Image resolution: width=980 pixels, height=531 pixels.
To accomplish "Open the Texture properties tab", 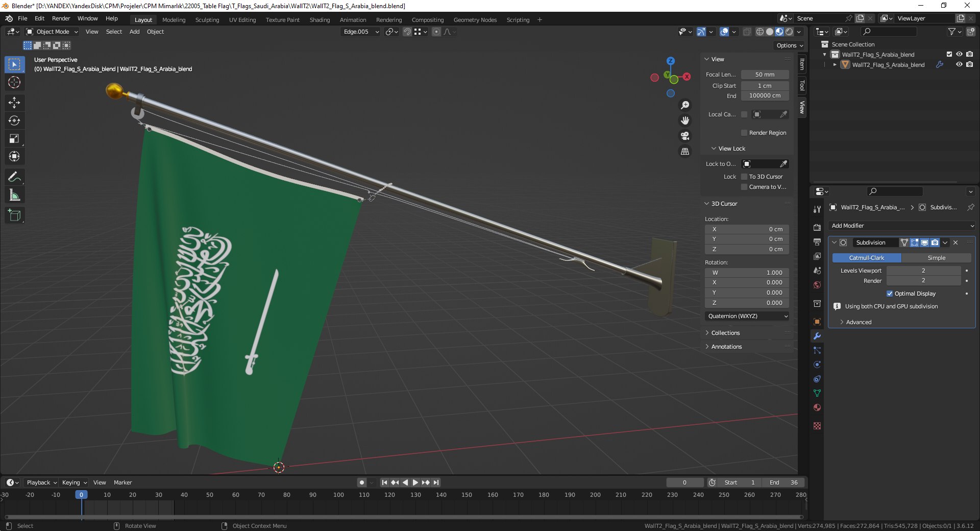I will 817,426.
